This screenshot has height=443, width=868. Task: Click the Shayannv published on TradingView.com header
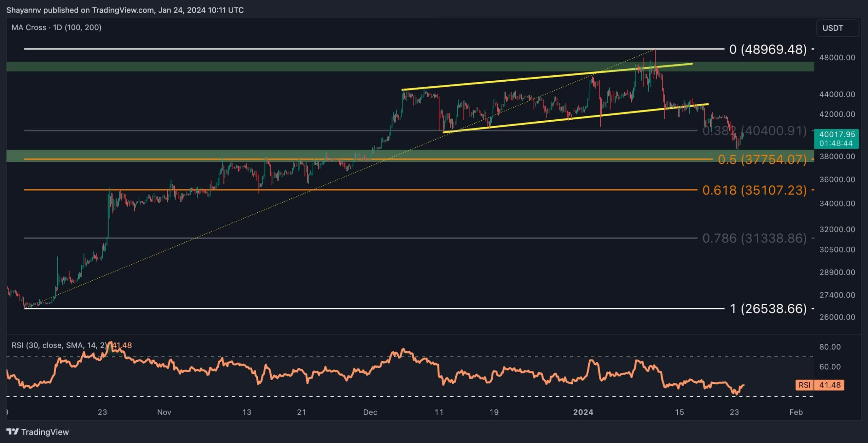(125, 10)
